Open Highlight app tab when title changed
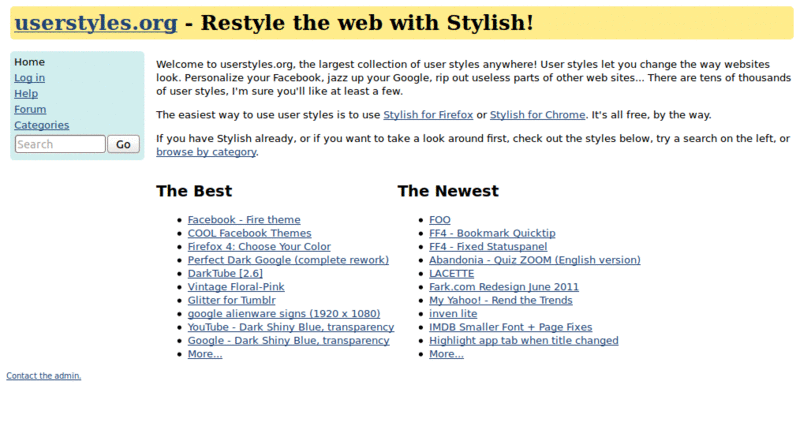Image resolution: width=800 pixels, height=441 pixels. pos(523,340)
